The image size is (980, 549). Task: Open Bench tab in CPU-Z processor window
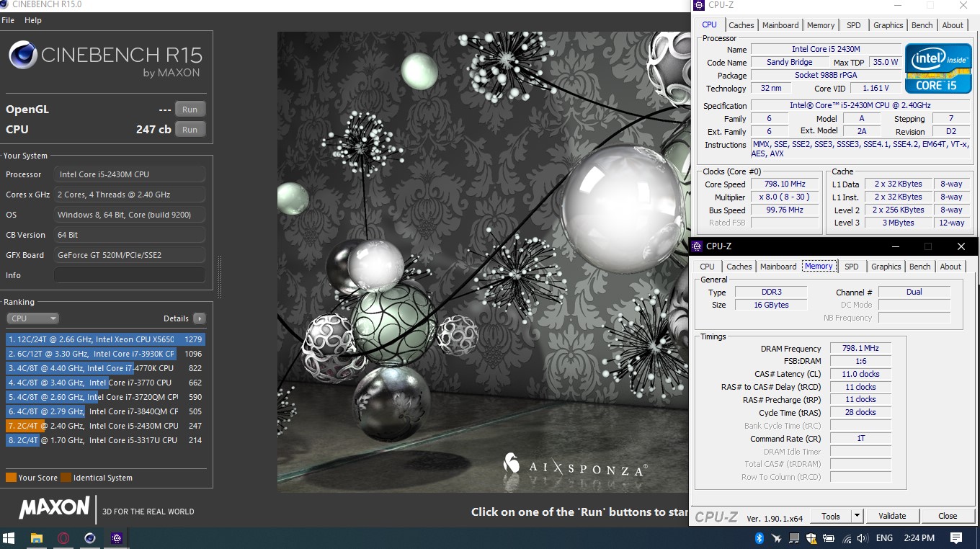pos(922,25)
